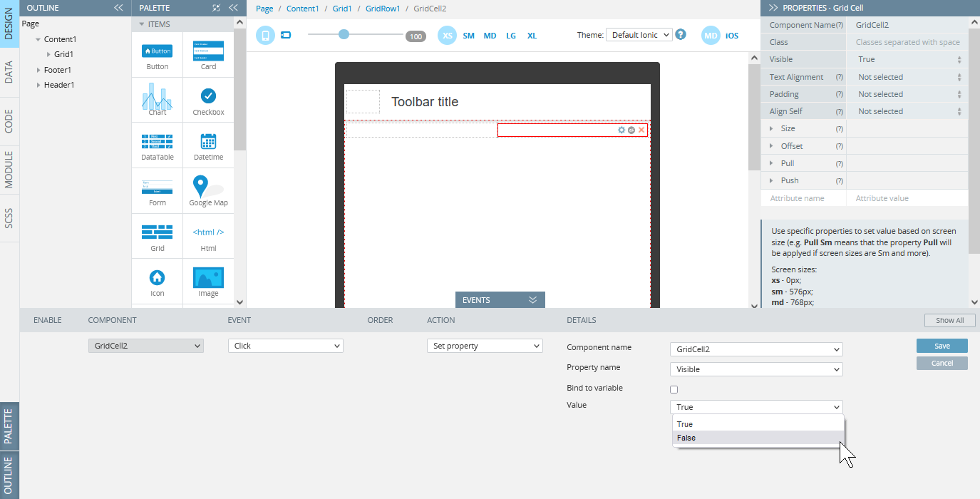Expand palette panel with arrows icon

(x=217, y=8)
